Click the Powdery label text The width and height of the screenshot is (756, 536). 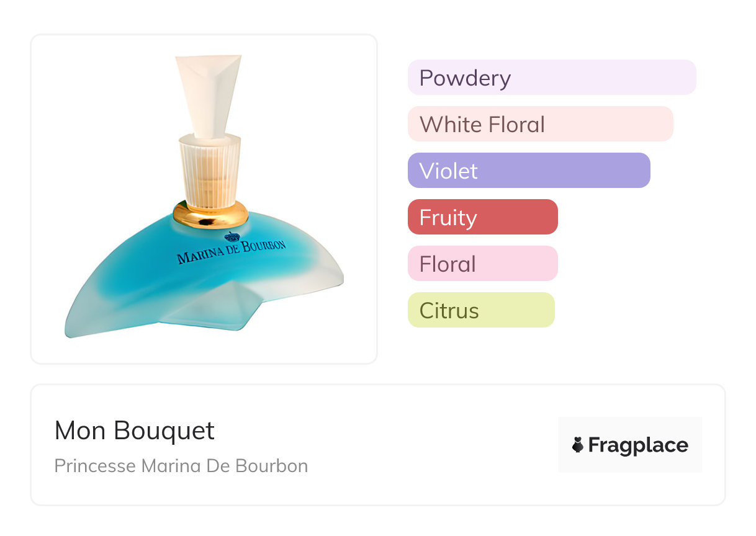465,78
